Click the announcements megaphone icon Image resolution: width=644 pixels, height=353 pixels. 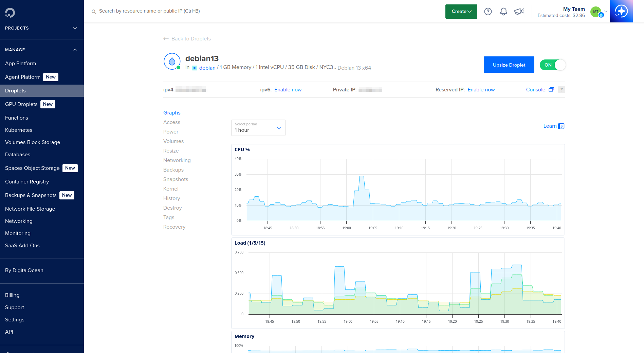pyautogui.click(x=519, y=12)
